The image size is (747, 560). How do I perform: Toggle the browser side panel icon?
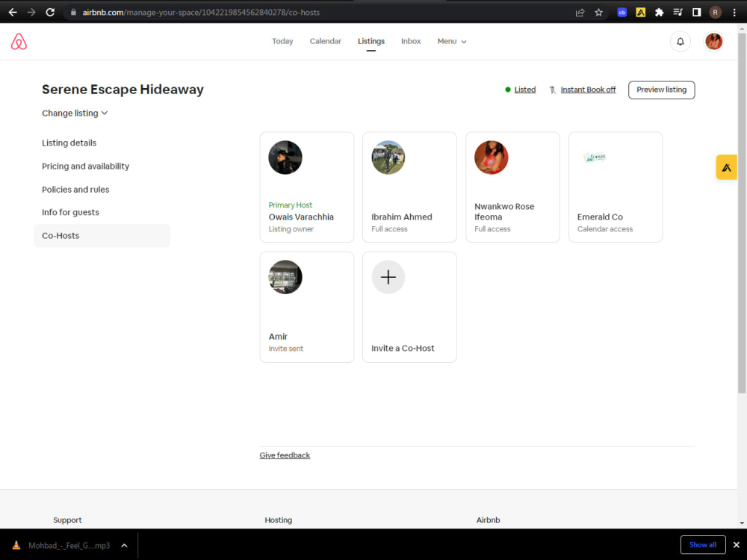click(696, 13)
